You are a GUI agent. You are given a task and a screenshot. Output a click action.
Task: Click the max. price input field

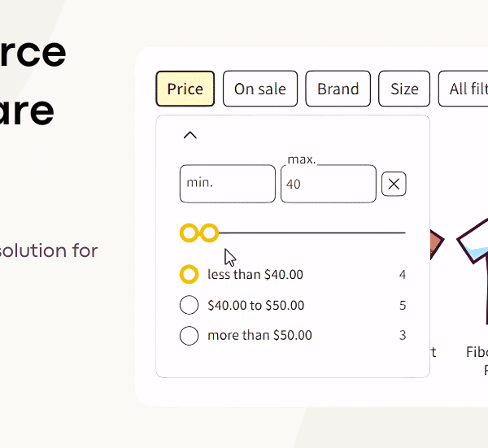[328, 185]
